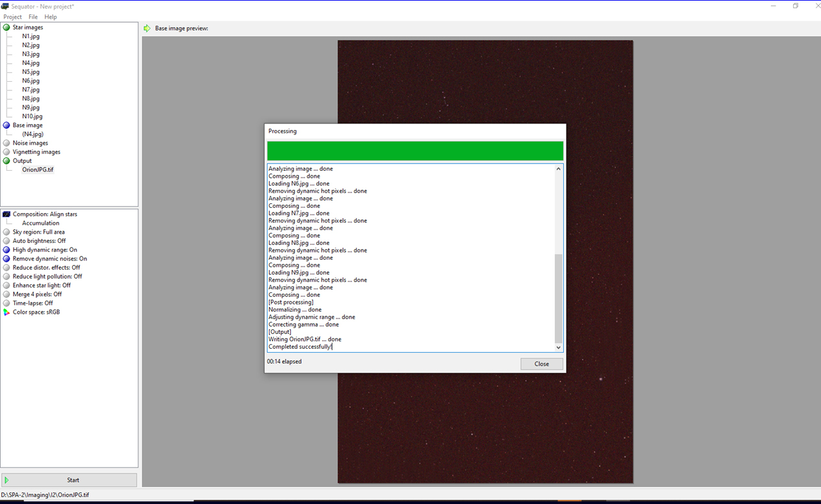Open the Project menu

point(12,17)
